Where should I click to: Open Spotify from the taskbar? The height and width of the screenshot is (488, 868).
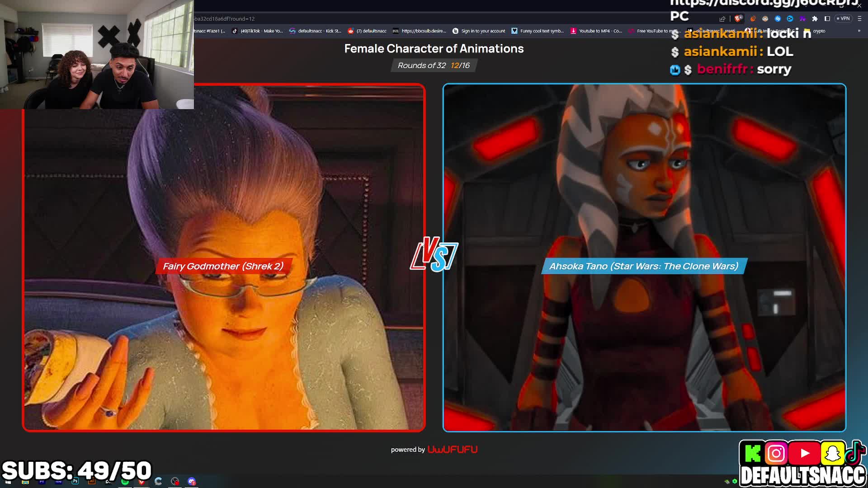point(125,482)
